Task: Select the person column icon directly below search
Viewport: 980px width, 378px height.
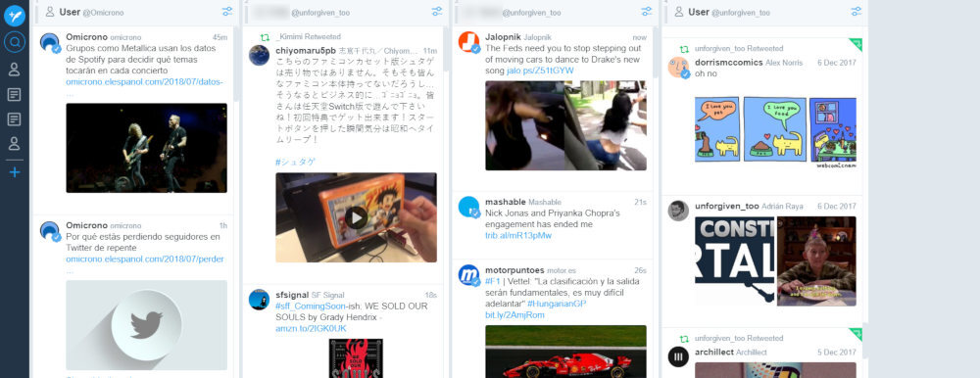Action: pyautogui.click(x=15, y=70)
